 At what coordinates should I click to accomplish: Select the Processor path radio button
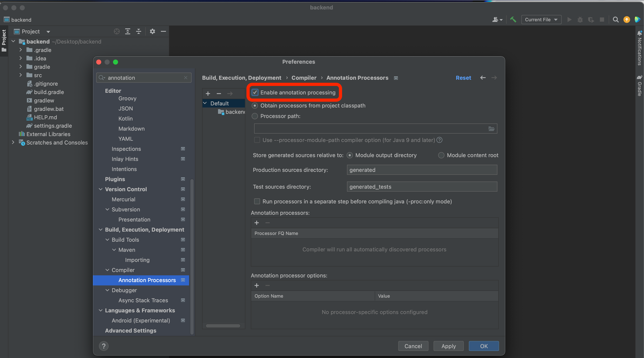click(255, 116)
